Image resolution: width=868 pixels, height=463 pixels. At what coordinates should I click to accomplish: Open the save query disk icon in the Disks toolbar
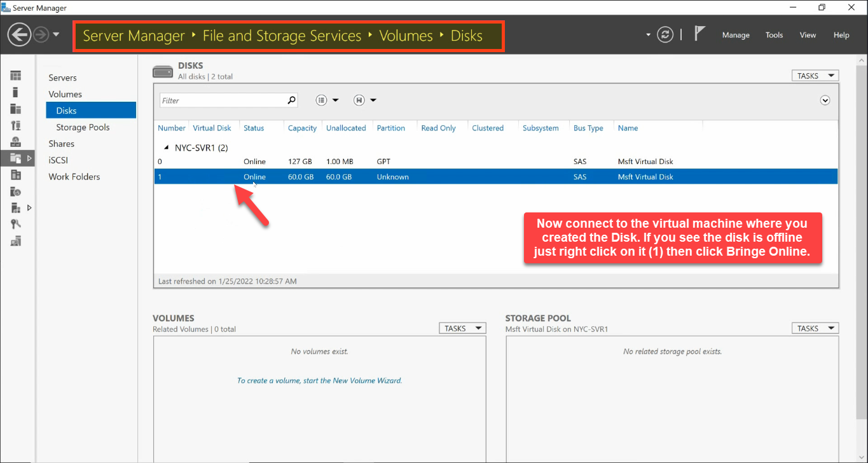359,100
